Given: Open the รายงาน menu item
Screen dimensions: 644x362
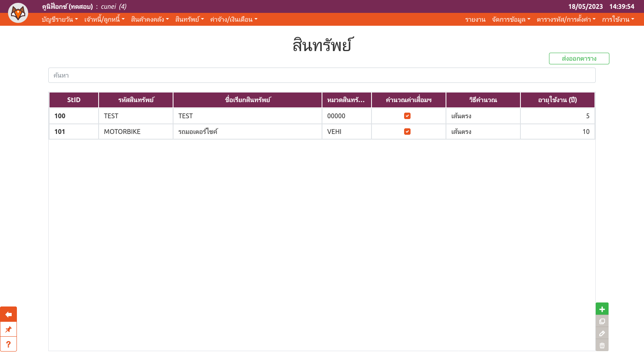Looking at the screenshot, I should (475, 19).
